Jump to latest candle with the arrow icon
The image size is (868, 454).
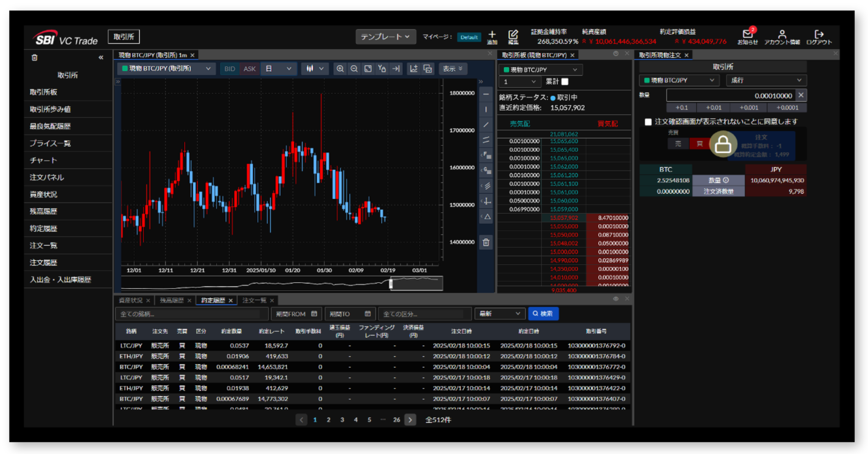point(396,69)
